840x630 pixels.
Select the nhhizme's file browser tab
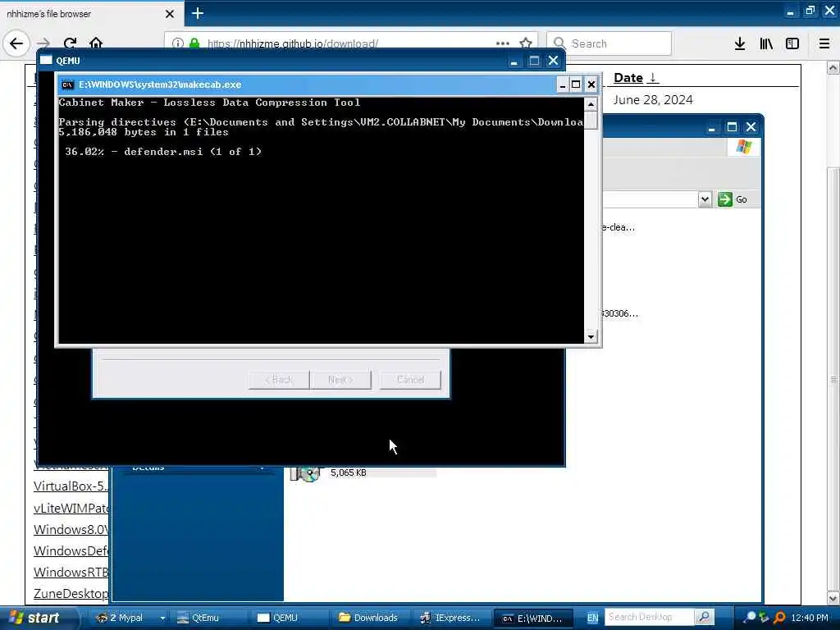[91, 13]
